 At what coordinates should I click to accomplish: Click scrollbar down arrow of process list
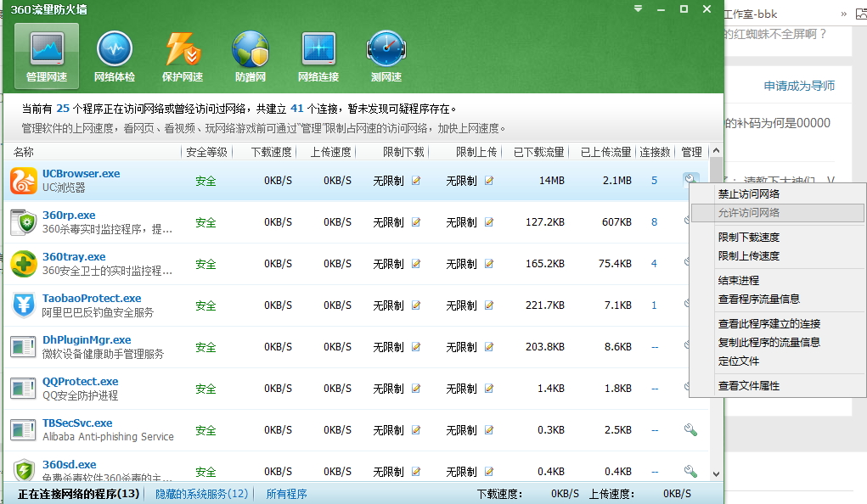716,474
